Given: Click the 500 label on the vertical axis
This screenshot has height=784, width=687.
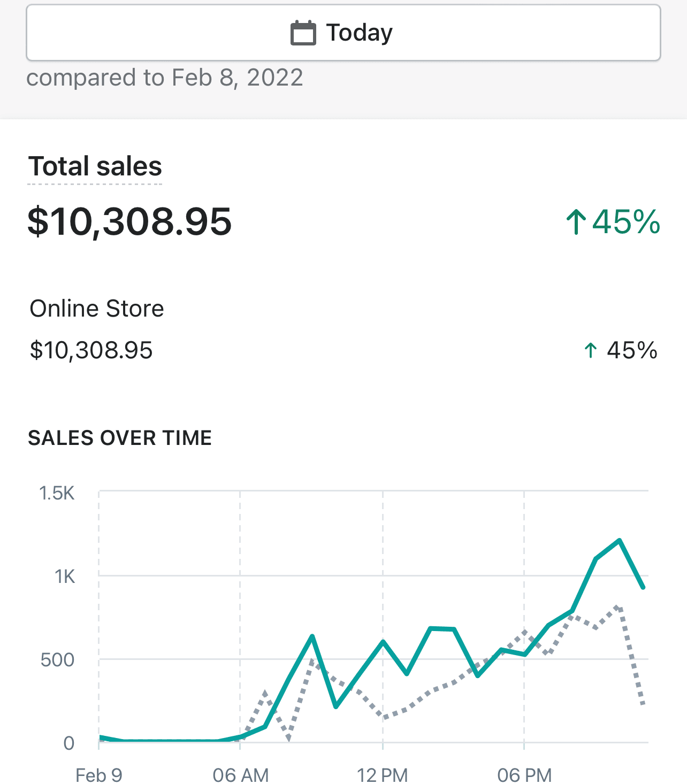Looking at the screenshot, I should pos(57,660).
